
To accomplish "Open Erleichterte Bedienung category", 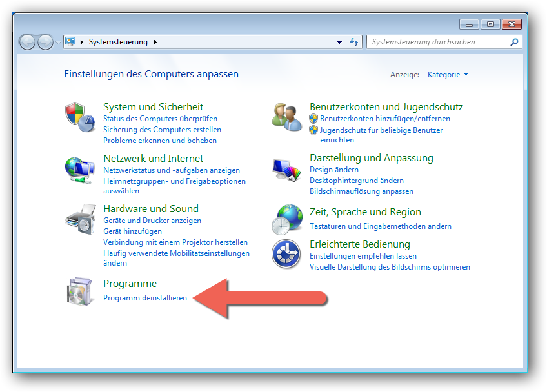I will [x=360, y=244].
